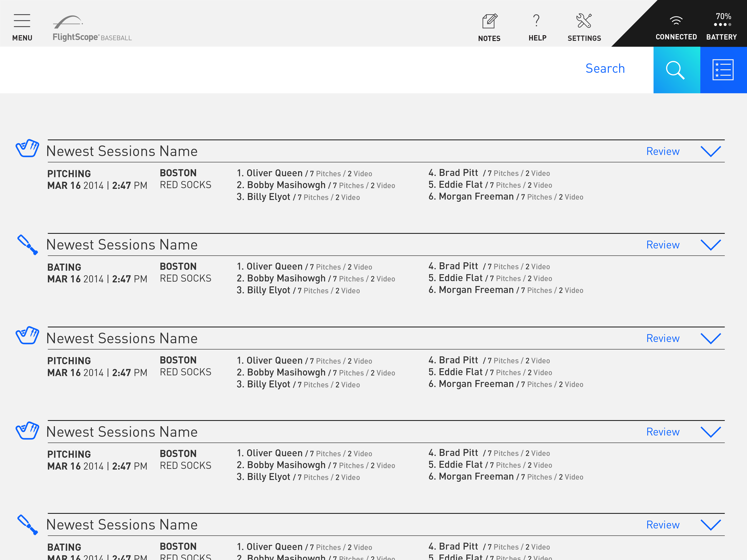The height and width of the screenshot is (560, 747).
Task: Expand the fourth session chevron
Action: [x=711, y=432]
